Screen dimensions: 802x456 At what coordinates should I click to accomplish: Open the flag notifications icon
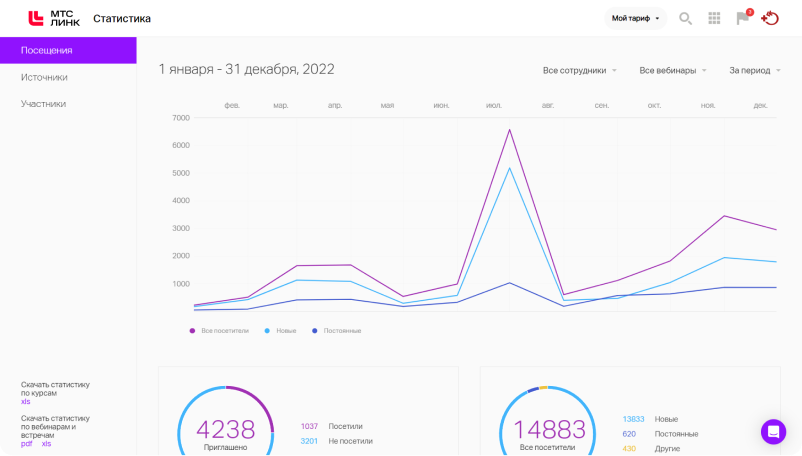744,17
